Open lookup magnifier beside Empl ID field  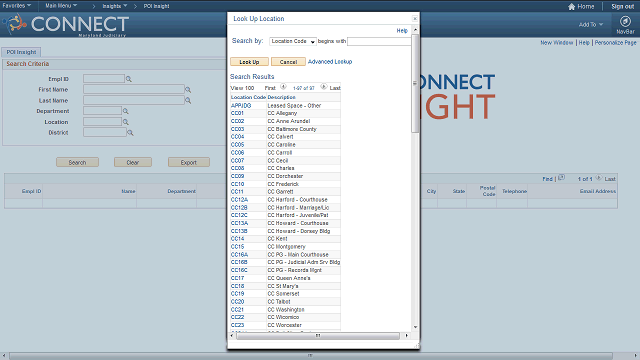pos(129,79)
